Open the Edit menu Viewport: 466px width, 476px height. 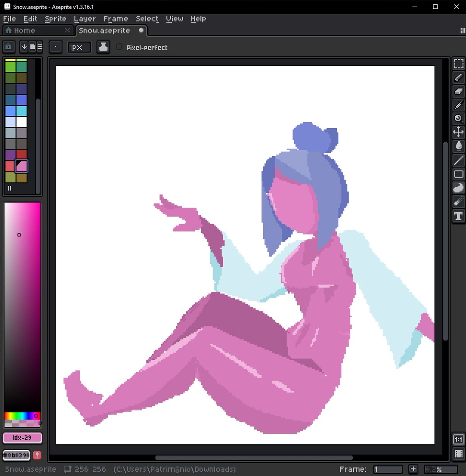(x=30, y=19)
